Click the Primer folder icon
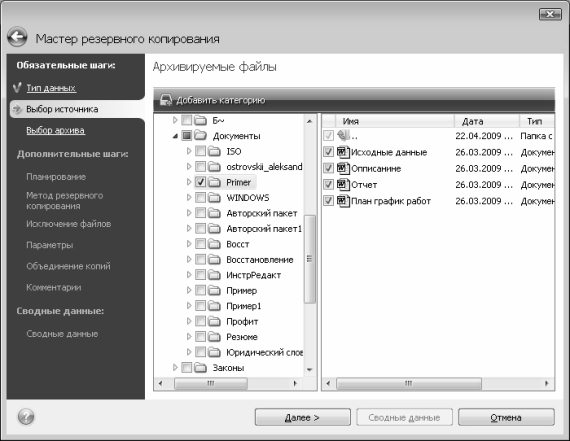Viewport: 570px width, 441px height. tap(214, 182)
